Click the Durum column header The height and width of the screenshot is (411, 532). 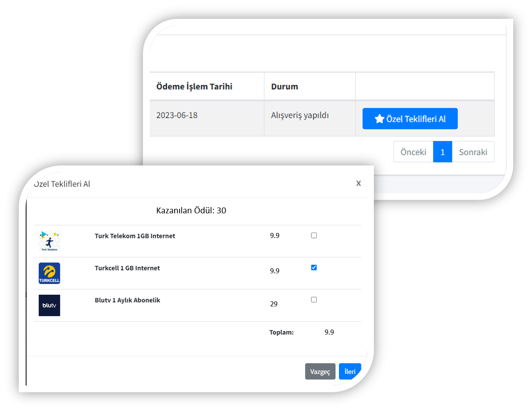[x=285, y=86]
